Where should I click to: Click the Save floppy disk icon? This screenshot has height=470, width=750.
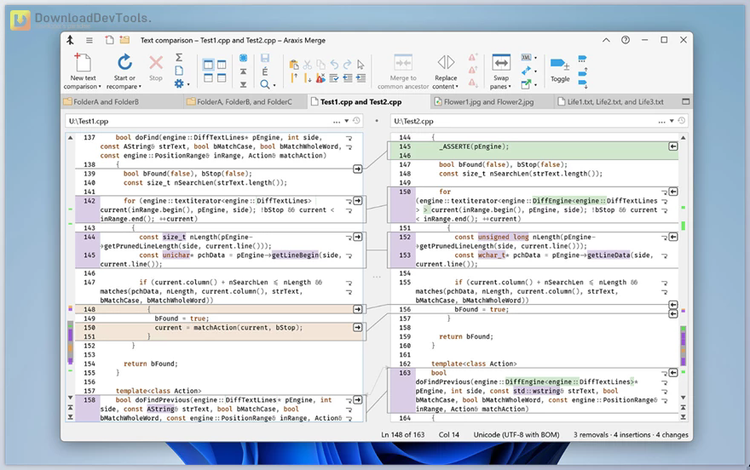[265, 58]
